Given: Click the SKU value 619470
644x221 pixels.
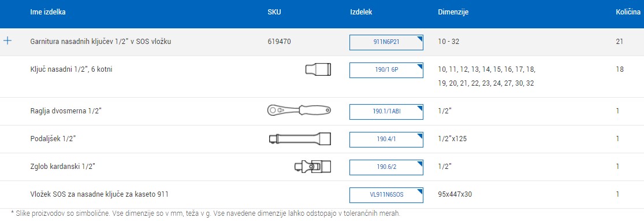Looking at the screenshot, I should [x=280, y=42].
